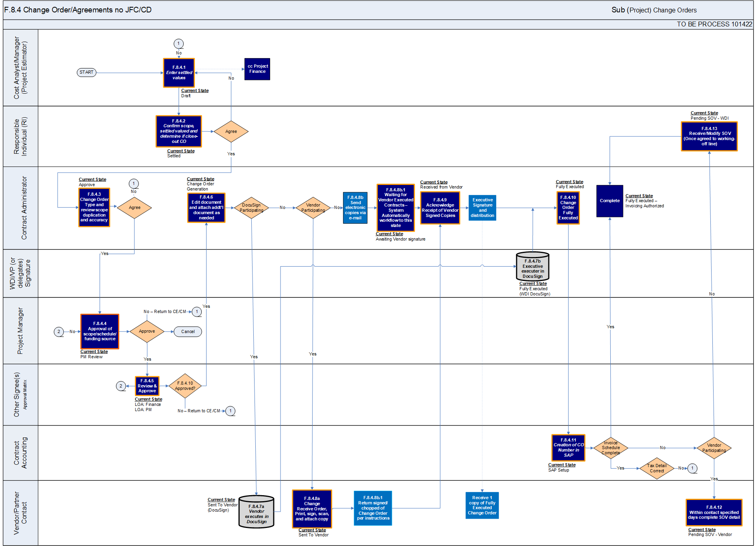
Task: Click the F.8.4.7a Vendor executes cylinder
Action: (257, 512)
